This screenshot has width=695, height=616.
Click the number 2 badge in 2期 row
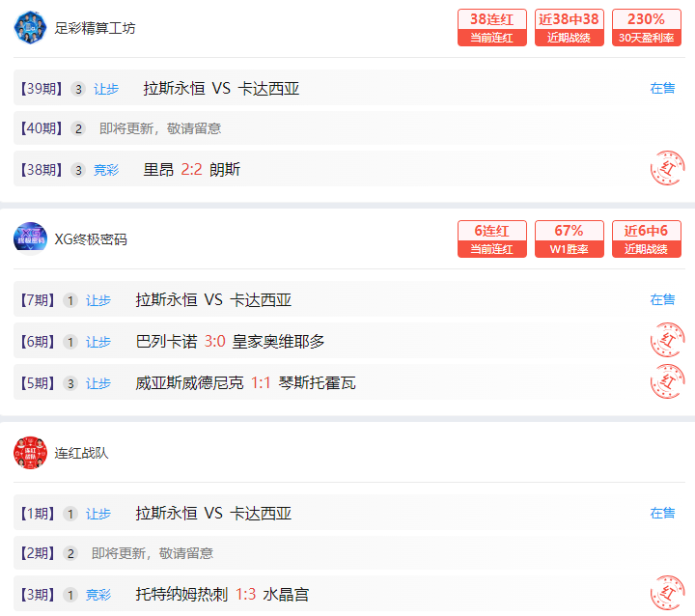pos(70,553)
